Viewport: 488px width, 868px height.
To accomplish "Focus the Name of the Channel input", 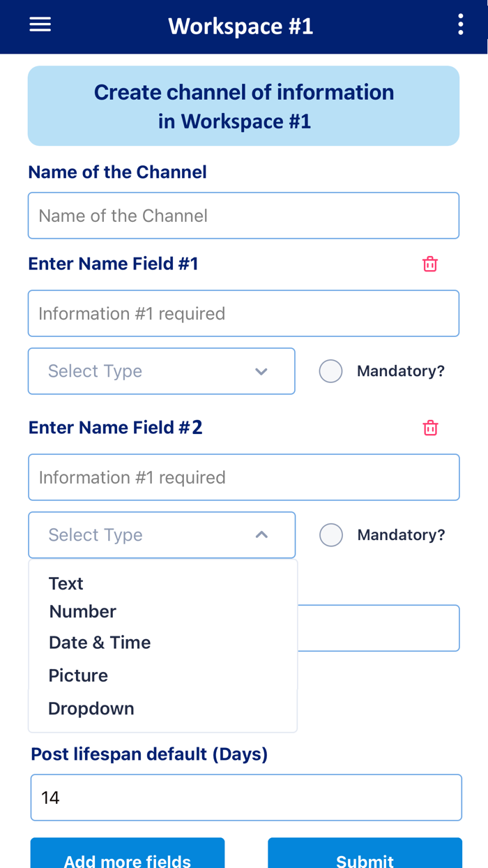I will click(243, 216).
